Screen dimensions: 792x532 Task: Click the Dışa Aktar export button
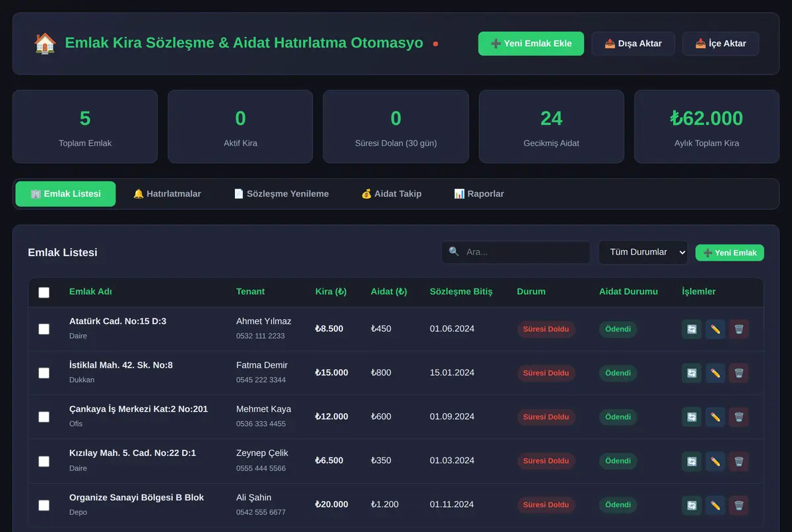(x=634, y=44)
